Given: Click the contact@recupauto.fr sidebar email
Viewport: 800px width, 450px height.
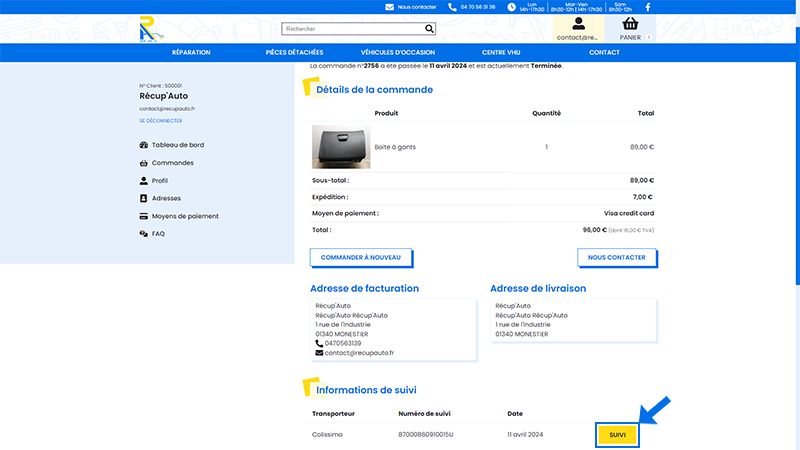Looking at the screenshot, I should point(167,109).
